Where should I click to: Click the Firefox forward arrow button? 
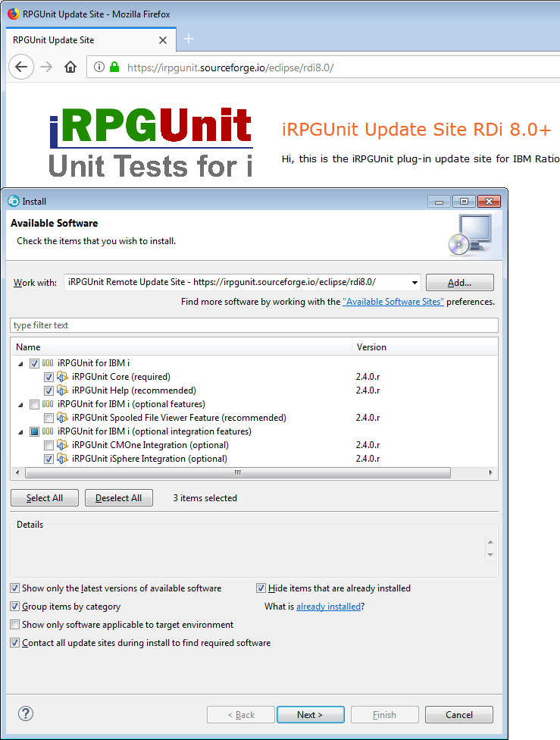[46, 67]
